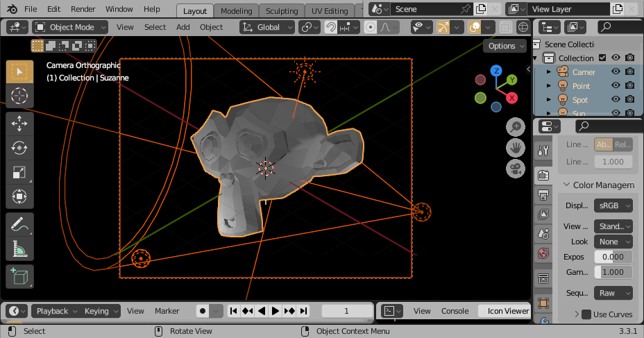Open Sequencer color space Raw dropdown

pyautogui.click(x=613, y=293)
